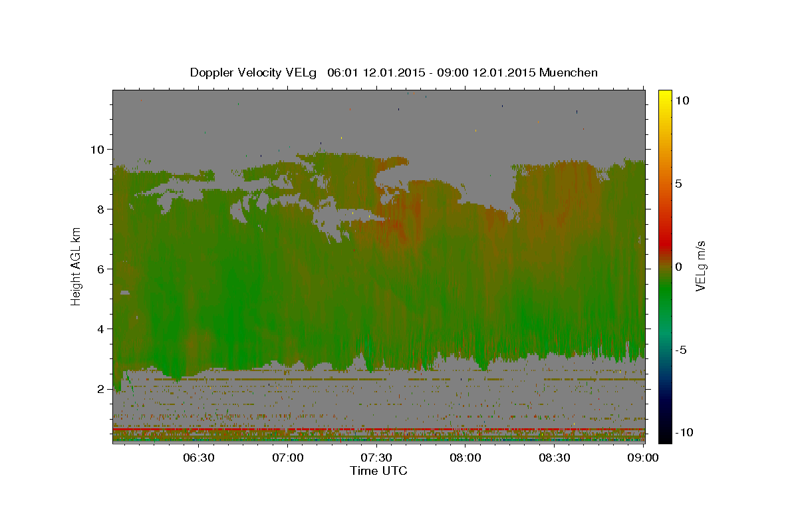This screenshot has height=532, width=798.
Task: Click height axis label '4'
Action: (102, 329)
